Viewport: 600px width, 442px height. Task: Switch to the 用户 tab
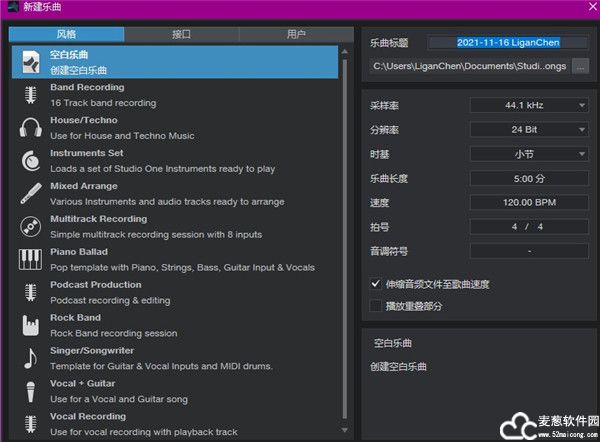tap(296, 34)
